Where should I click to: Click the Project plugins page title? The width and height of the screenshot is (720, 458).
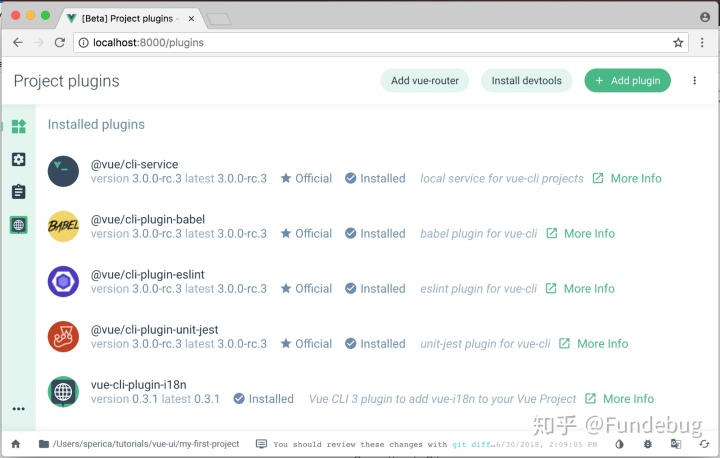pos(67,81)
